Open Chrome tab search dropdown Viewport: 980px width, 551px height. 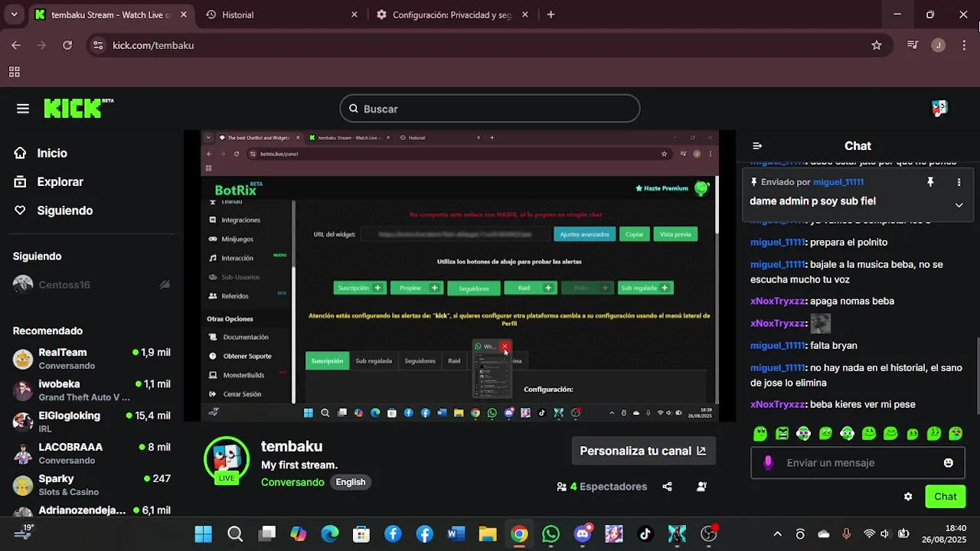[14, 15]
